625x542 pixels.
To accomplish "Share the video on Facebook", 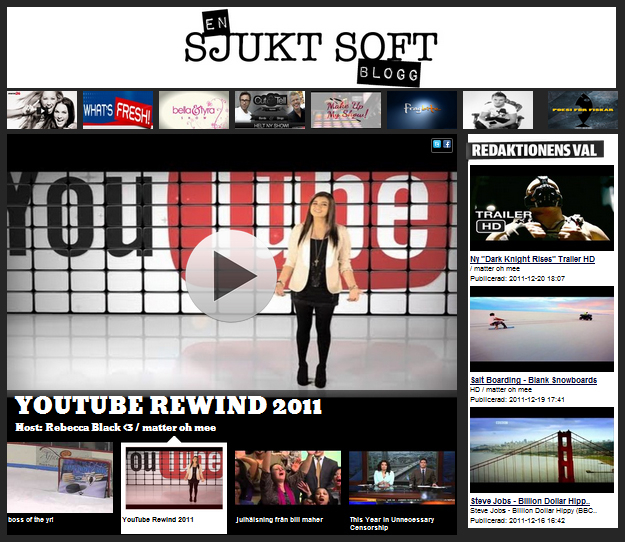I will (447, 145).
